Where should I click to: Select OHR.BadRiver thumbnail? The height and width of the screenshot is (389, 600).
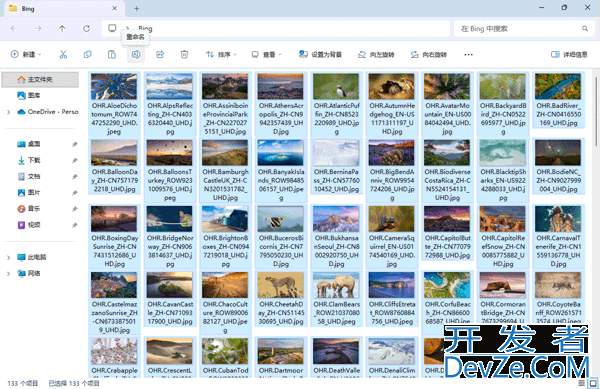click(x=558, y=86)
